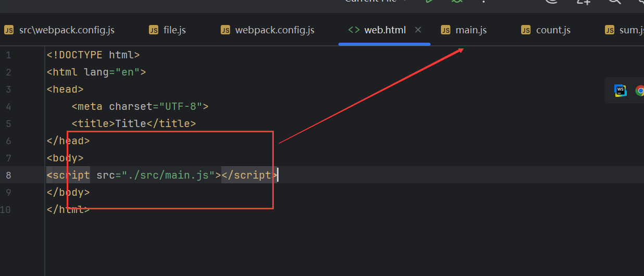Click line number 5 in the gutter

[8, 123]
